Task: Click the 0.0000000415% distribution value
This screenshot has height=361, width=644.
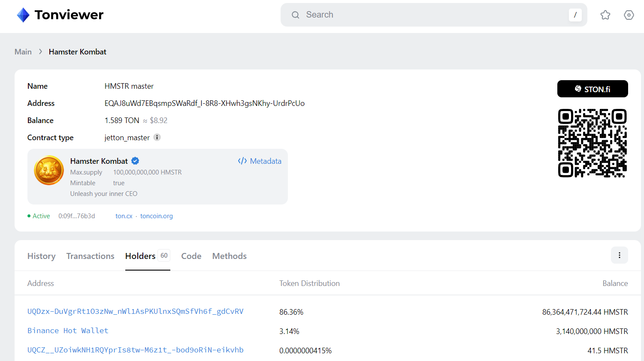Action: pyautogui.click(x=305, y=351)
